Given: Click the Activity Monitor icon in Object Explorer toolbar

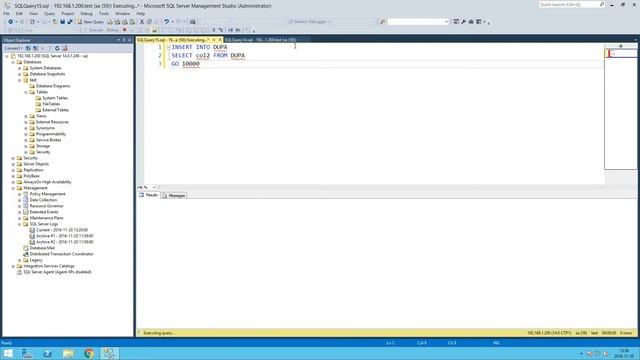Looking at the screenshot, I should pyautogui.click(x=64, y=48).
